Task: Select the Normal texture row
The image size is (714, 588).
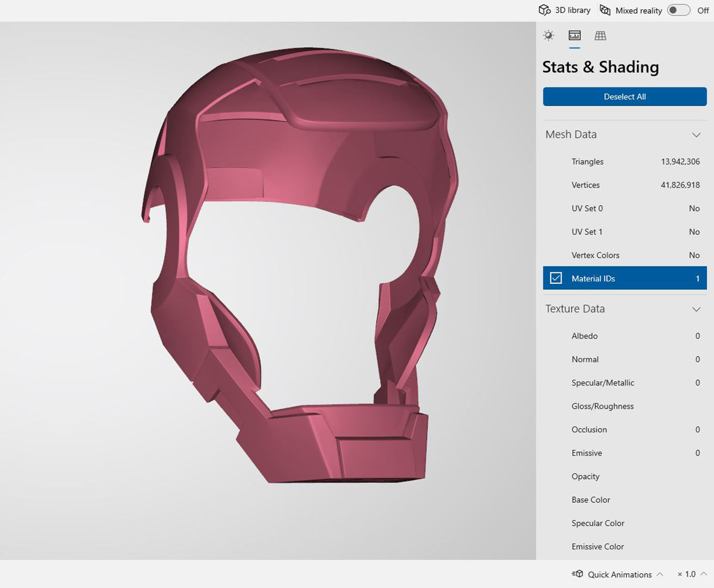Action: (625, 359)
